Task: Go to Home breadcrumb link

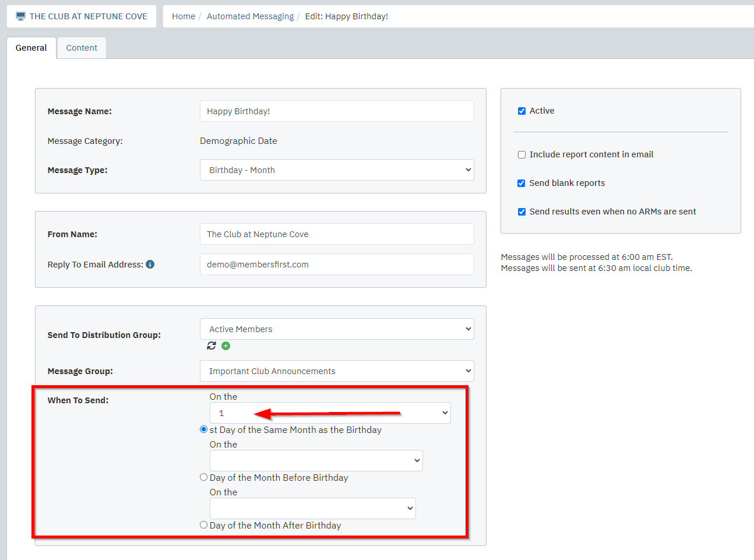Action: coord(184,16)
